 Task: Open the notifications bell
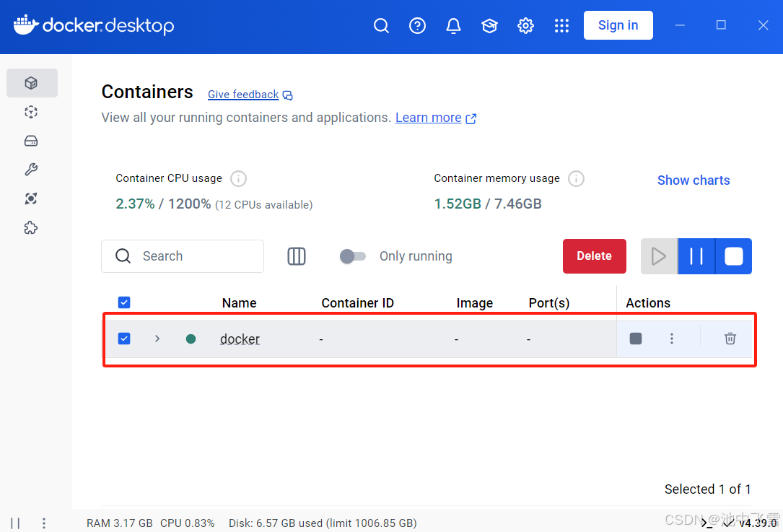(x=453, y=25)
